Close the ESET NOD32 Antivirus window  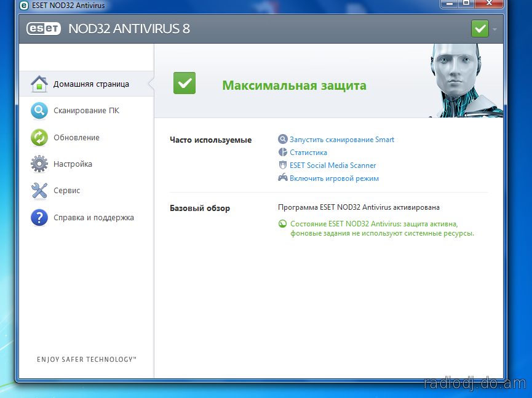[488, 3]
